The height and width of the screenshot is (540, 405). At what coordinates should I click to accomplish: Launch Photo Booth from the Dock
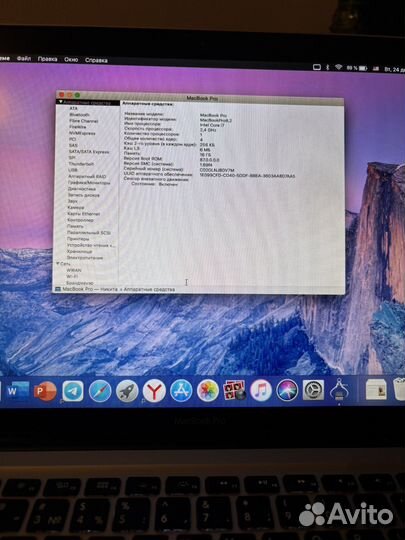(235, 390)
